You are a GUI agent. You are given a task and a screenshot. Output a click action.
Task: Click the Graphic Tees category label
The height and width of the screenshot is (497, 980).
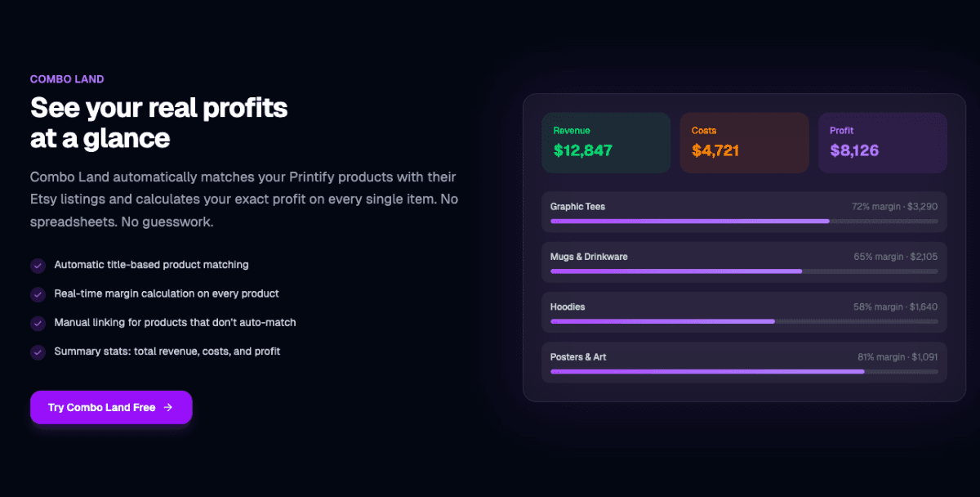(x=577, y=207)
